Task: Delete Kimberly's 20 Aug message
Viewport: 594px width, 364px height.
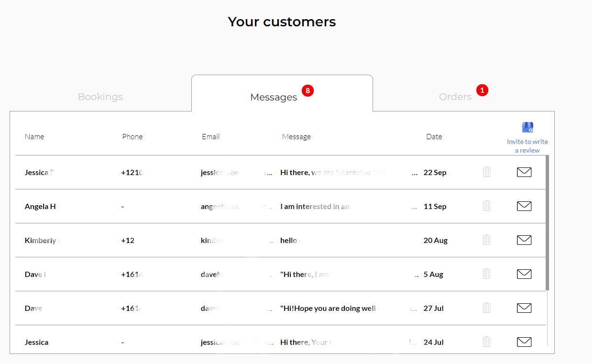Action: (x=486, y=239)
